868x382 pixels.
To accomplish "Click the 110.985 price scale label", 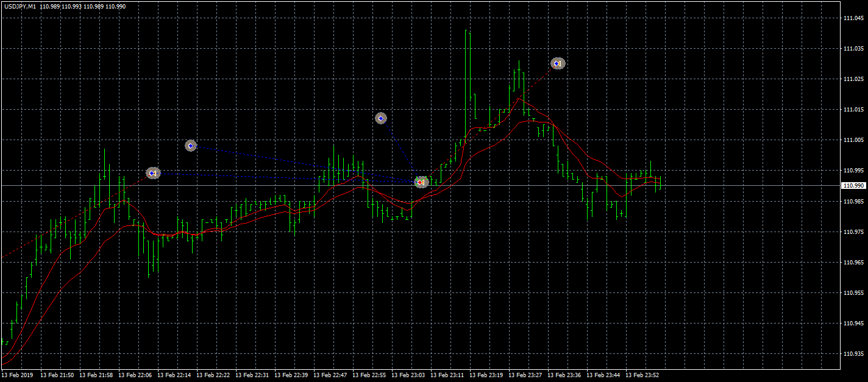I will 853,201.
